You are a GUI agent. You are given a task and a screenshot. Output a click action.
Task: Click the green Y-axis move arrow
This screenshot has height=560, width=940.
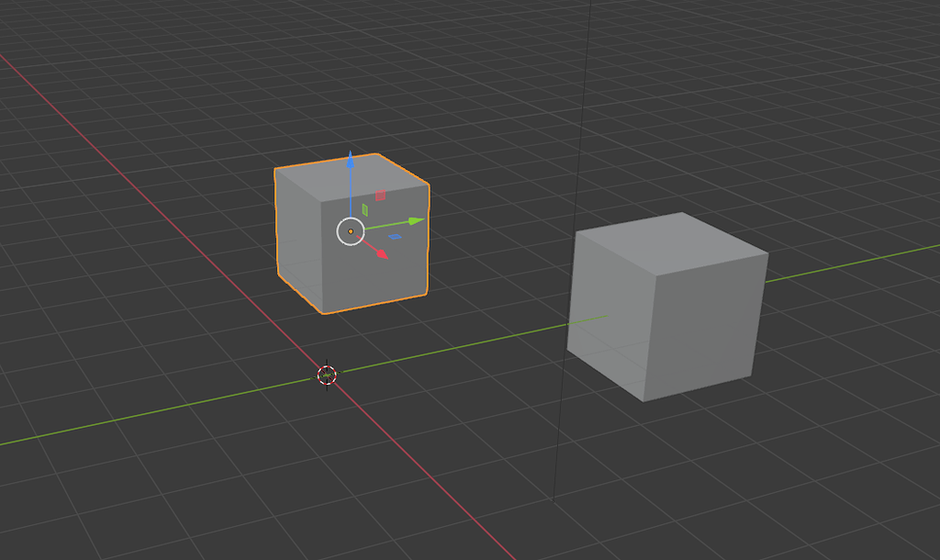(x=416, y=220)
